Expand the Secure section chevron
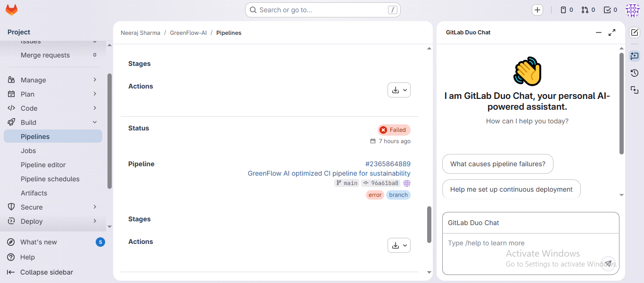644x283 pixels. 95,207
